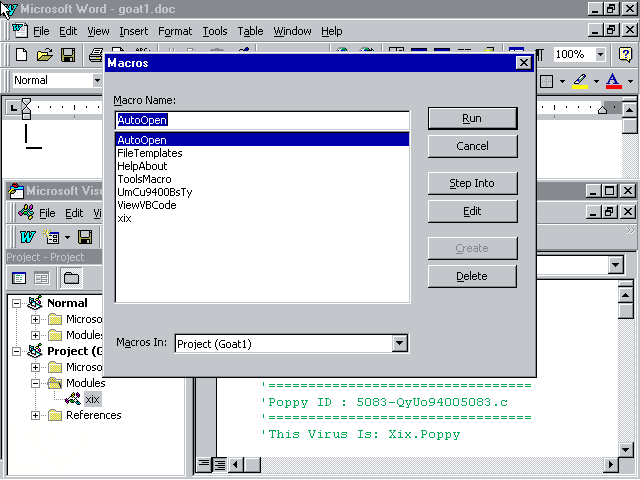Screen dimensions: 640x480
Task: Open the Table menu
Action: [250, 31]
